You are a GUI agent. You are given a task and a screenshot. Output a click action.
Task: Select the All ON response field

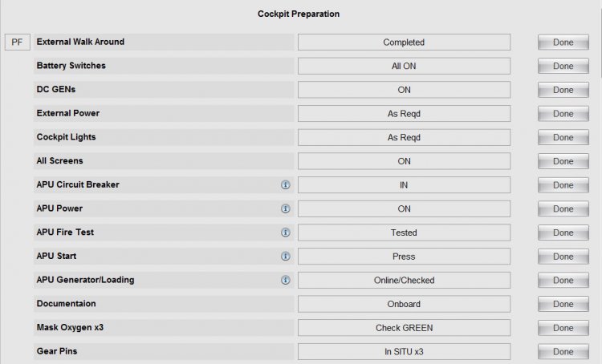click(404, 66)
